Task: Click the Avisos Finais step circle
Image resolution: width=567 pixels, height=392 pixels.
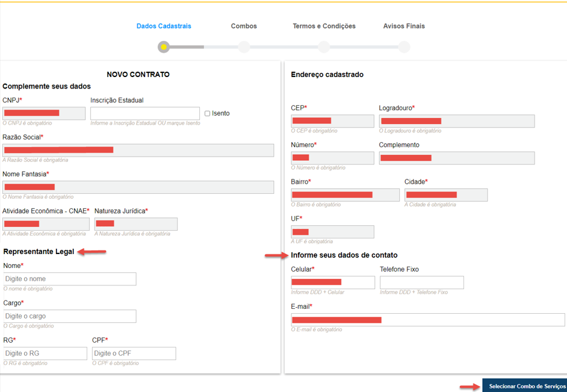Action: (404, 46)
